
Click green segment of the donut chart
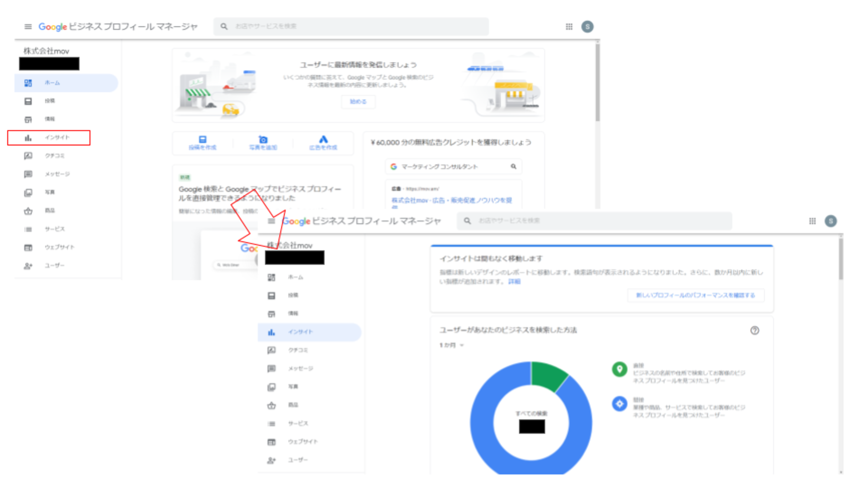(548, 376)
